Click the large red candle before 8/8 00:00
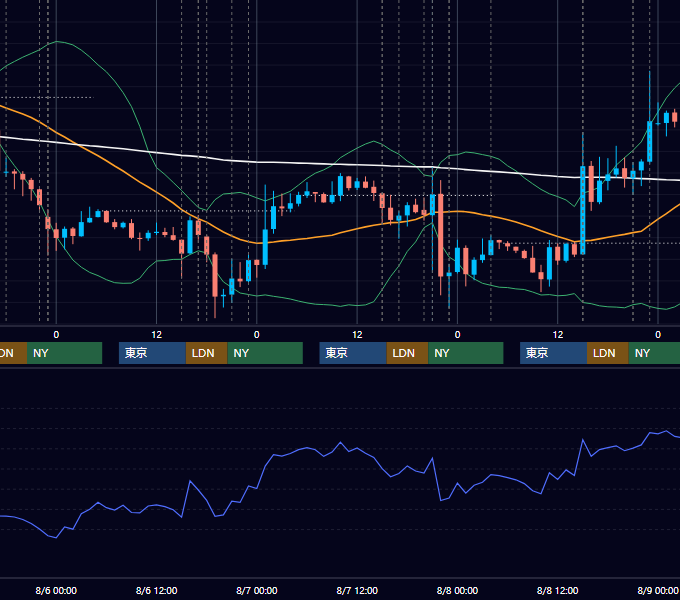Viewport: 680px width, 600px height. click(x=441, y=235)
